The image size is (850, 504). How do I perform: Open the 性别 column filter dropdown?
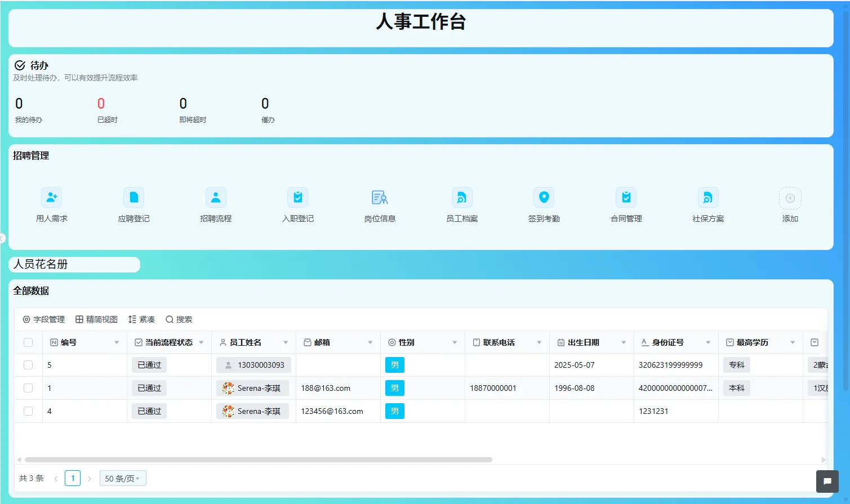tap(455, 342)
